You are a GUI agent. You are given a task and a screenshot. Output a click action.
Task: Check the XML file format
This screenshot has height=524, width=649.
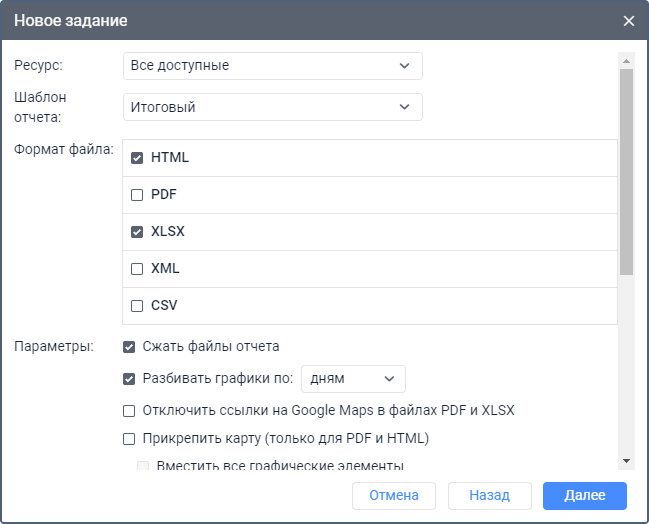click(x=137, y=269)
